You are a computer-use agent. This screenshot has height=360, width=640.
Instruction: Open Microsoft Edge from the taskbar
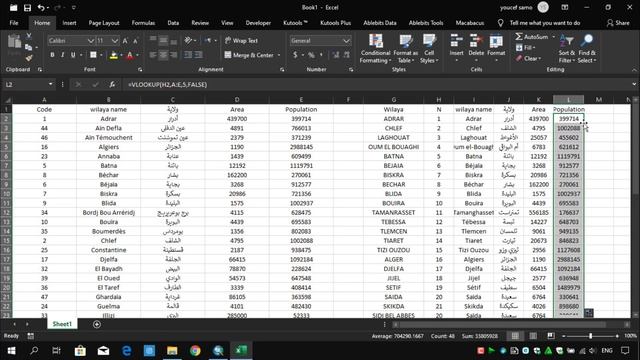coord(127,351)
